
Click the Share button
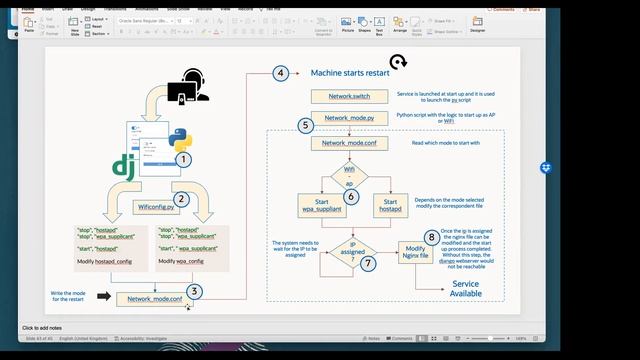coord(531,9)
